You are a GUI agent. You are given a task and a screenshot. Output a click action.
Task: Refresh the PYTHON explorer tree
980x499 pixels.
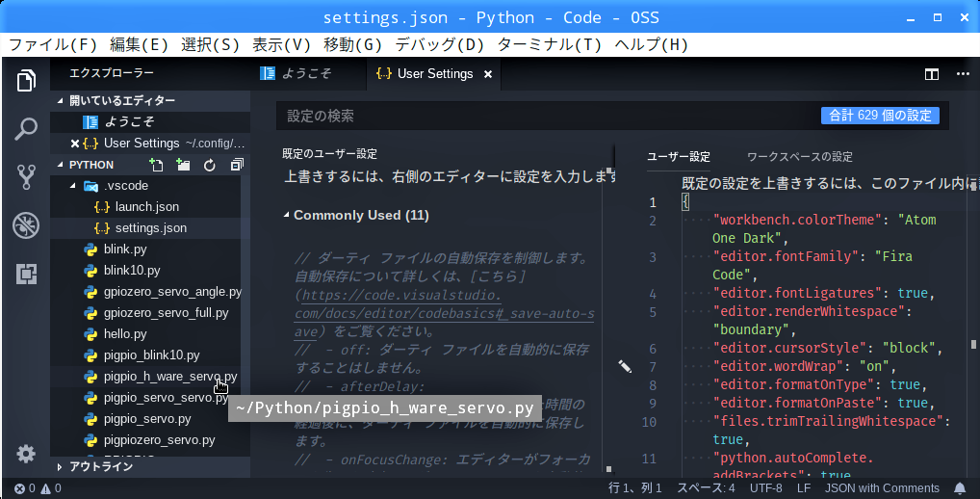pos(209,165)
